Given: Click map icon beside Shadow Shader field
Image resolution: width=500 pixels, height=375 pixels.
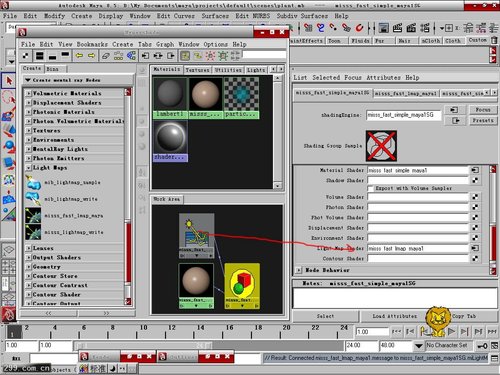Looking at the screenshot, I should 475,180.
